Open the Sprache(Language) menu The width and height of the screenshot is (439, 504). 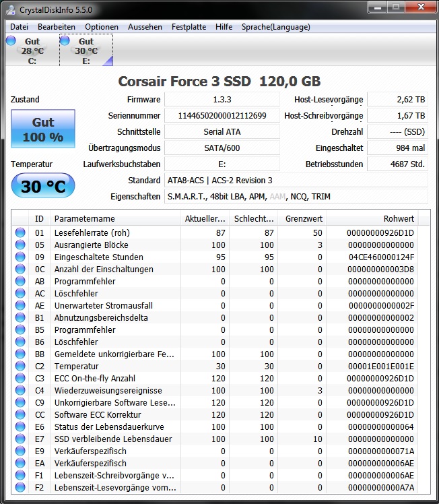coord(276,27)
